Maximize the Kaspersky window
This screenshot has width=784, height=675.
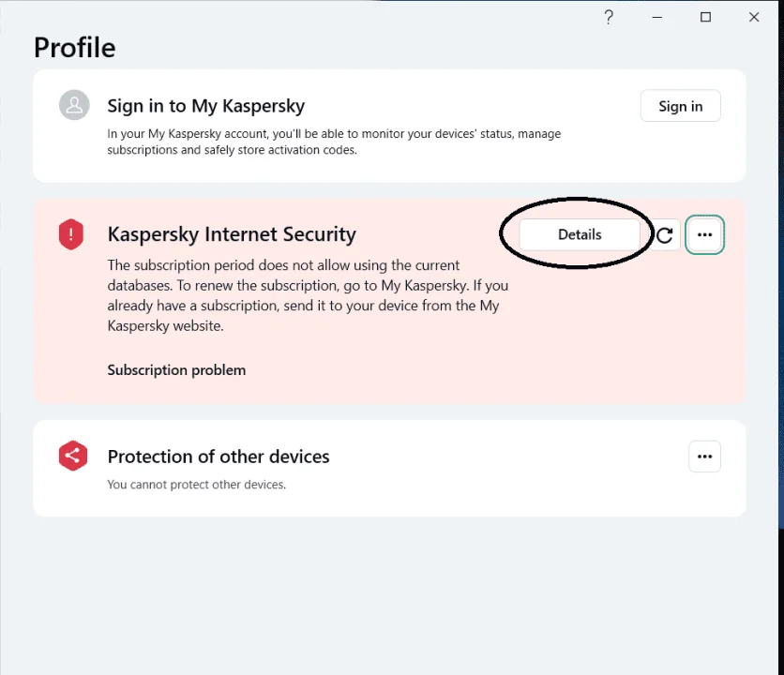pos(705,18)
